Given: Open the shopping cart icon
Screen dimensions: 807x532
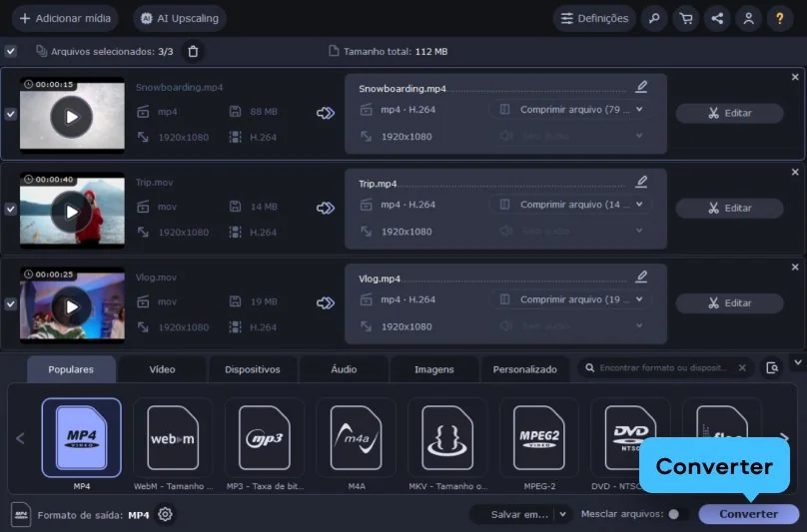Looking at the screenshot, I should click(x=685, y=18).
